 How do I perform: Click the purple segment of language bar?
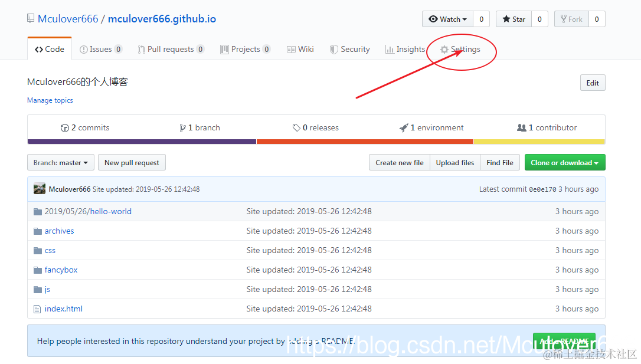pyautogui.click(x=142, y=142)
